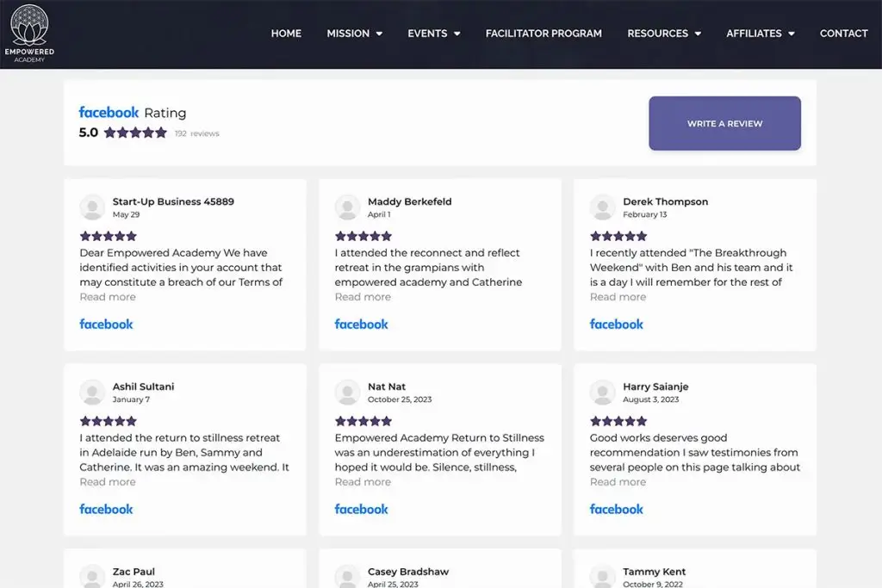The image size is (882, 588).
Task: Click star rating in Start-Up Business review
Action: 108,236
